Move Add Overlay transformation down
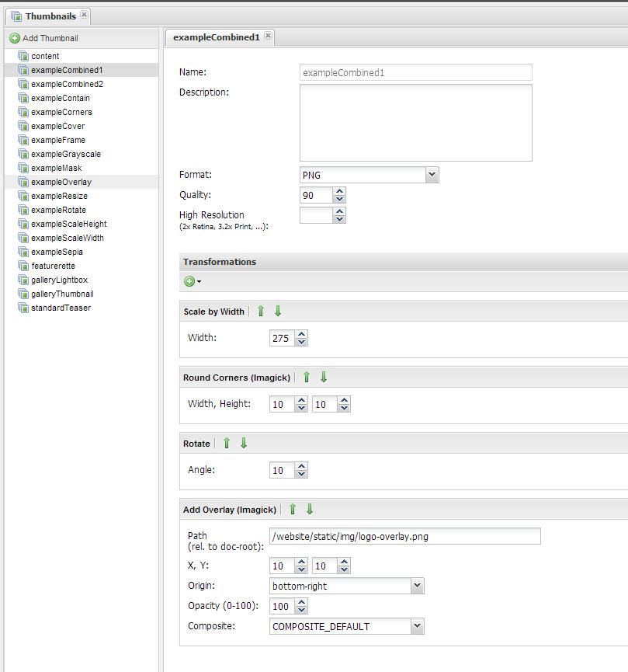The height and width of the screenshot is (672, 628). [x=310, y=510]
